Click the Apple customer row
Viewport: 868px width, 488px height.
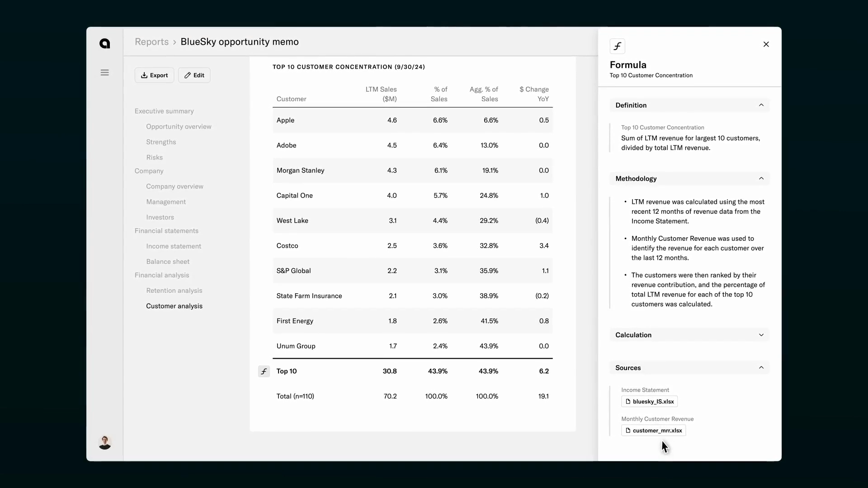[412, 120]
